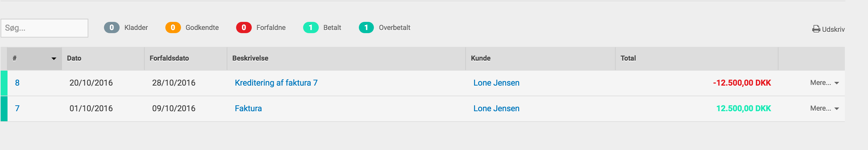Viewport: 868px width, 150px height.
Task: Sort by Forfaldsdato column header
Action: (169, 58)
